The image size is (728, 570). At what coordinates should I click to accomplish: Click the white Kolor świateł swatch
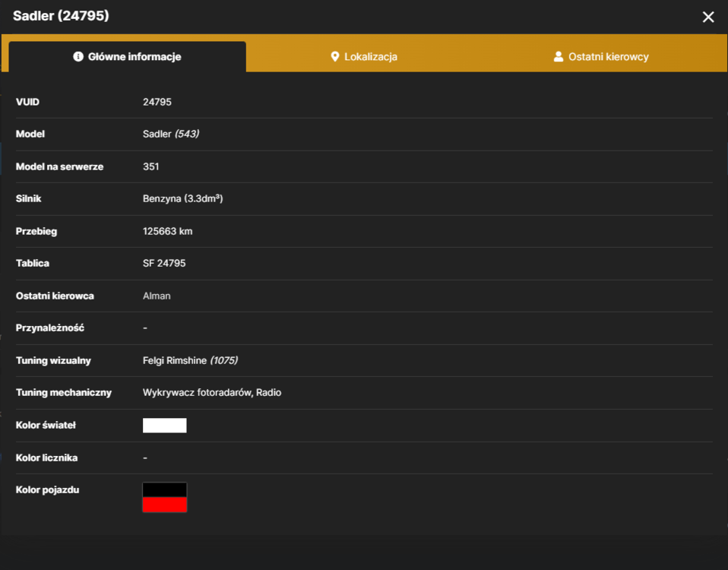point(164,425)
